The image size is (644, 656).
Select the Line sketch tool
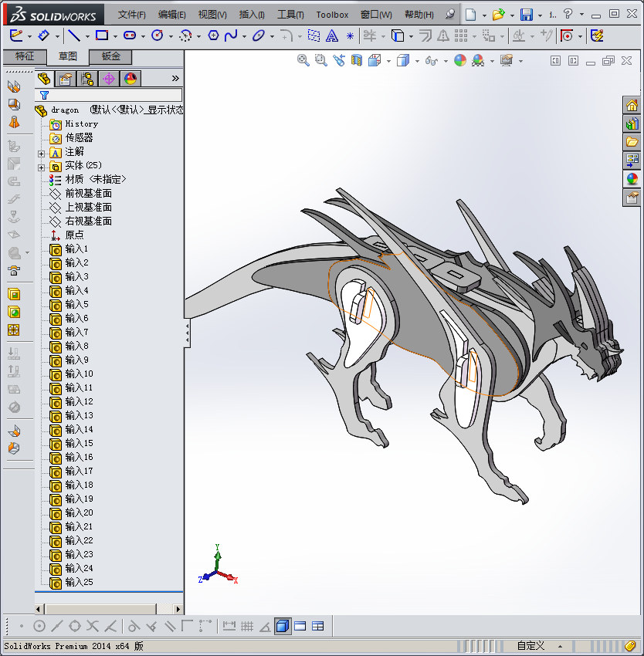coord(73,36)
